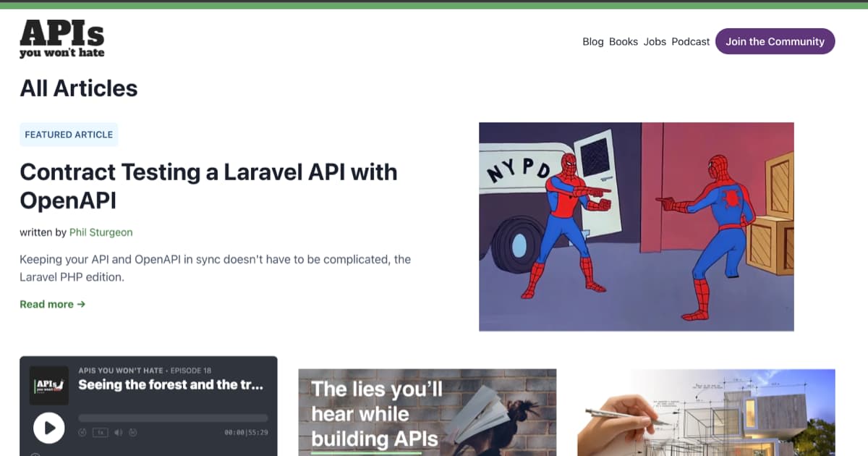
Task: Open the Books menu item
Action: pyautogui.click(x=624, y=42)
